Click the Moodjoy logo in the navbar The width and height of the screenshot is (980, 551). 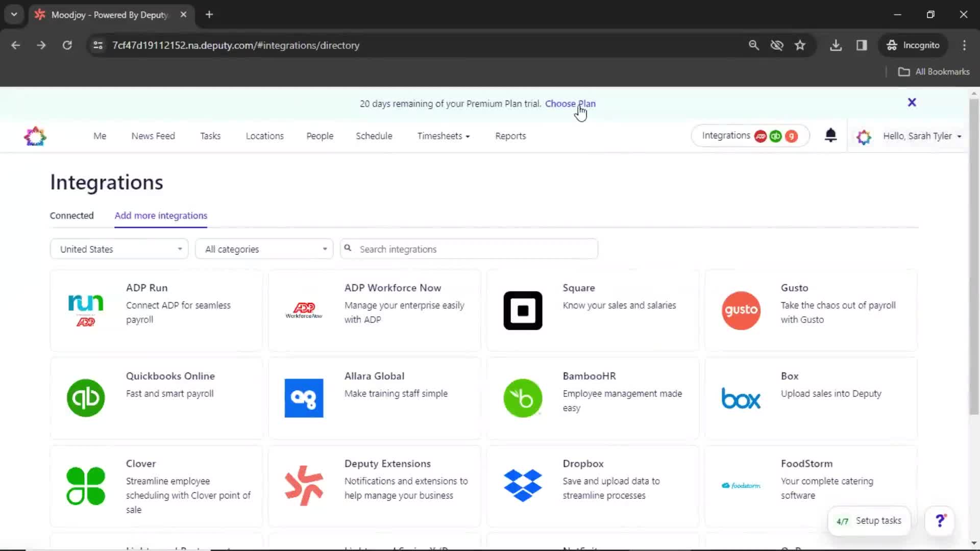[x=35, y=136]
